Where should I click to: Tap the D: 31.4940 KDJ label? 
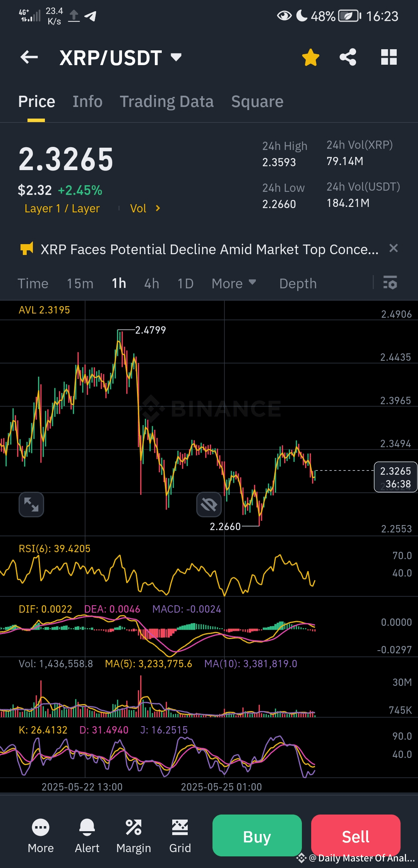104,730
